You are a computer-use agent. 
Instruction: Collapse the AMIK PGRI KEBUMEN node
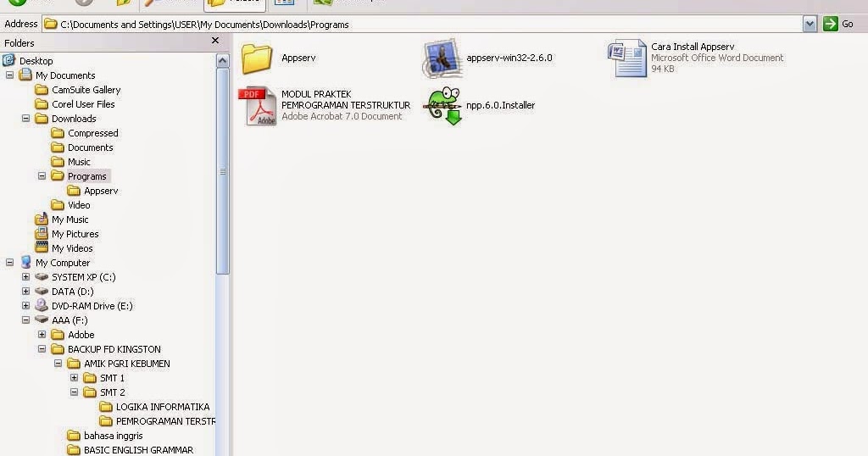[x=58, y=363]
